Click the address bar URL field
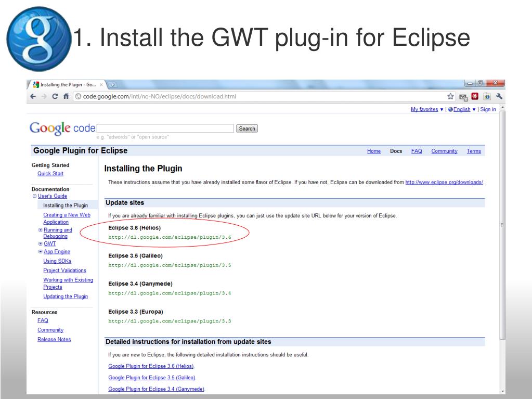 pyautogui.click(x=259, y=96)
